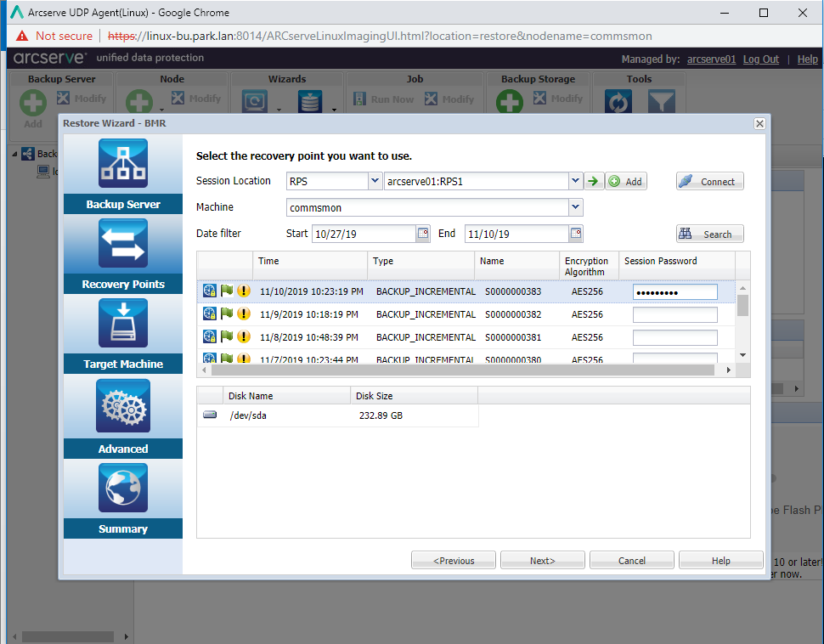Viewport: 824px width, 644px height.
Task: Click the Log Out link
Action: pyautogui.click(x=761, y=59)
